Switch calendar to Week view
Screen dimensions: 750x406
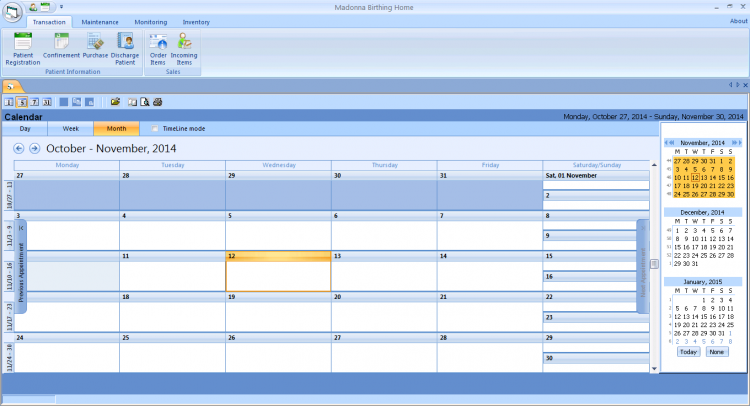point(71,129)
